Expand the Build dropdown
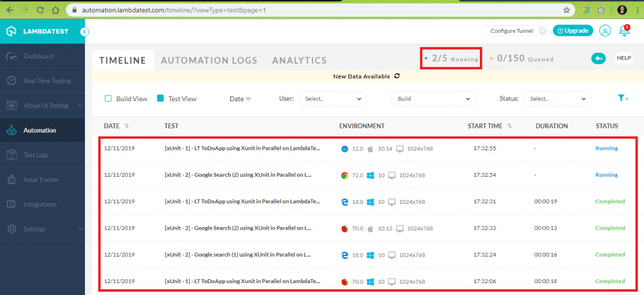This screenshot has width=644, height=295. 433,99
